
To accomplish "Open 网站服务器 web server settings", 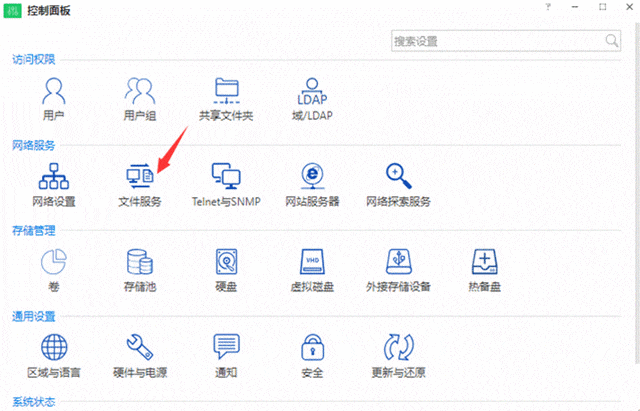I will click(312, 185).
